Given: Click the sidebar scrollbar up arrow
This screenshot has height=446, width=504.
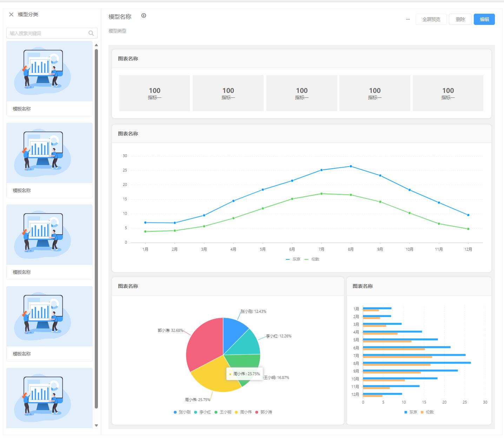Looking at the screenshot, I should pyautogui.click(x=96, y=45).
